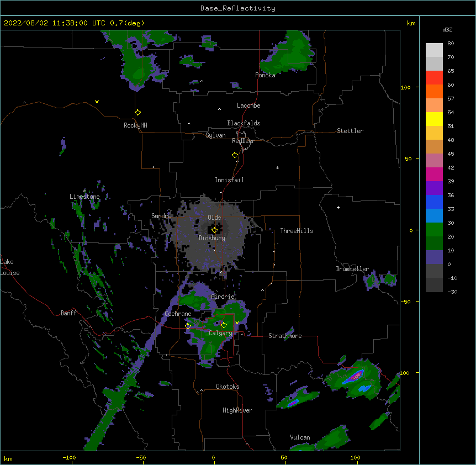Click the Vulcan town label

pos(300,437)
